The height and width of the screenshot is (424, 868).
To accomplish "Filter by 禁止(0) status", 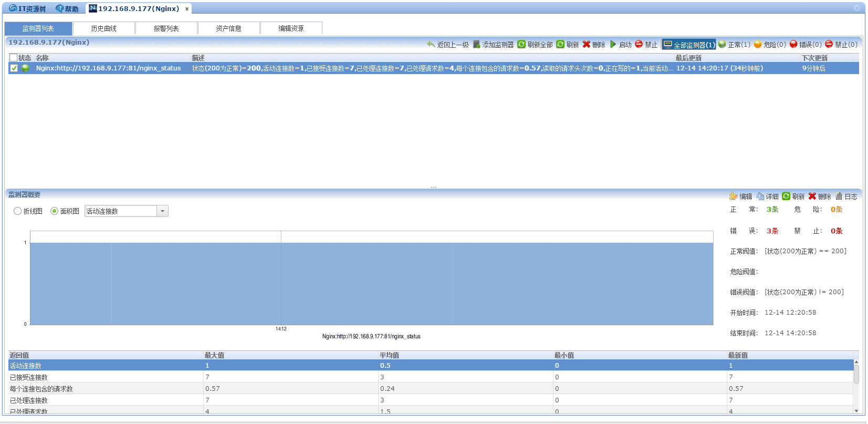I will pyautogui.click(x=841, y=45).
